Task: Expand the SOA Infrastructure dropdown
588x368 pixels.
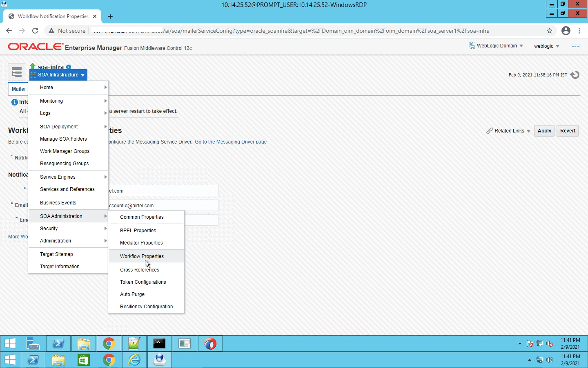Action: click(58, 75)
